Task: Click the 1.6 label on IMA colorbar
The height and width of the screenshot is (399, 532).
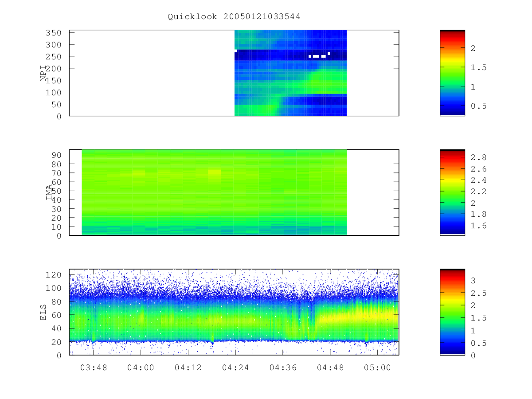Action: click(x=478, y=226)
